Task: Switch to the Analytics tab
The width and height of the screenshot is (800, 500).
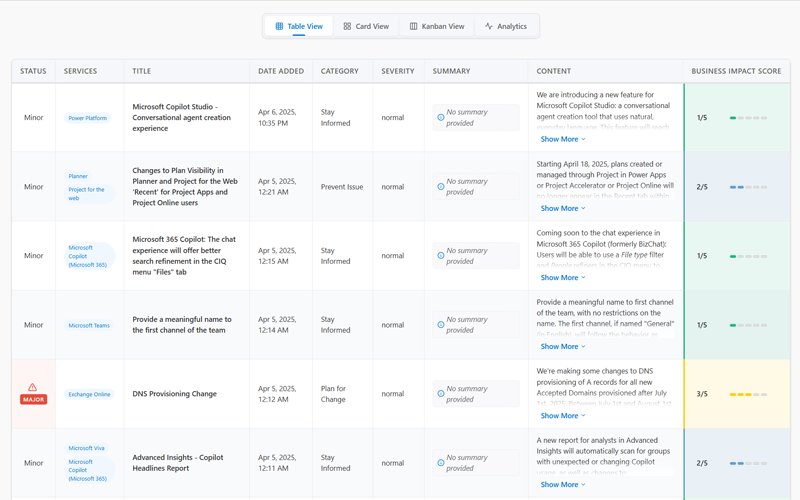Action: click(x=506, y=26)
